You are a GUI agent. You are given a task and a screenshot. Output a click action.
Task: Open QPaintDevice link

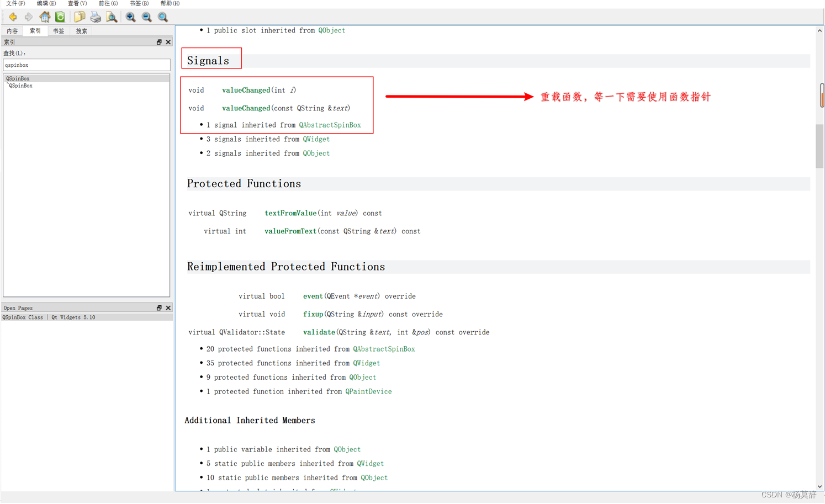point(368,392)
